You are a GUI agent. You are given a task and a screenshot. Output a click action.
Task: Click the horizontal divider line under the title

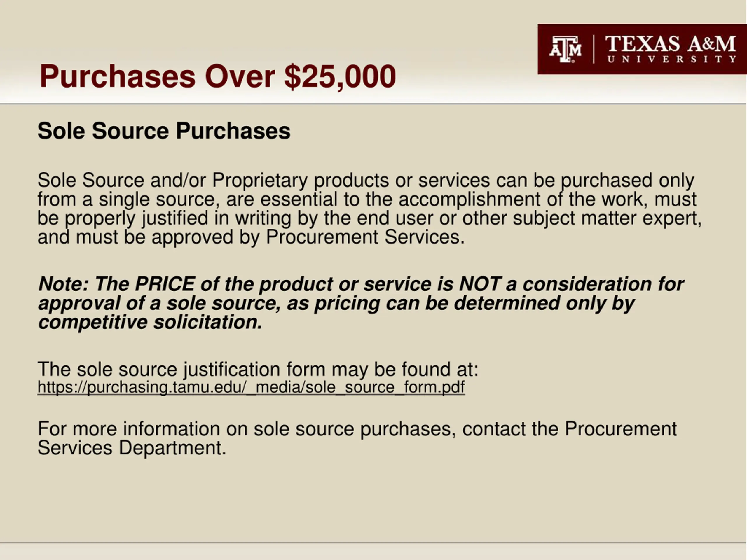click(x=373, y=104)
